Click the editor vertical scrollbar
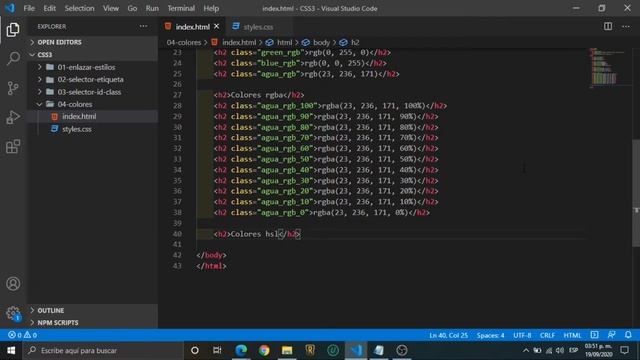The image size is (640, 360). point(636,193)
